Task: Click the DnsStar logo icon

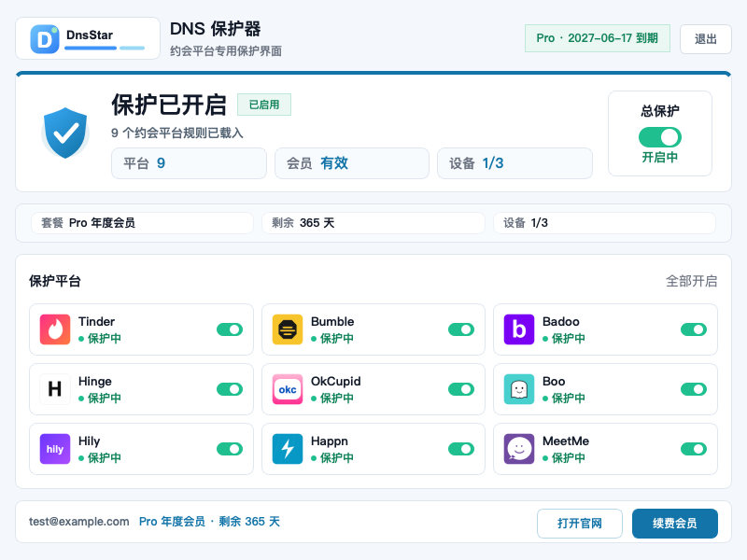Action: pos(45,38)
